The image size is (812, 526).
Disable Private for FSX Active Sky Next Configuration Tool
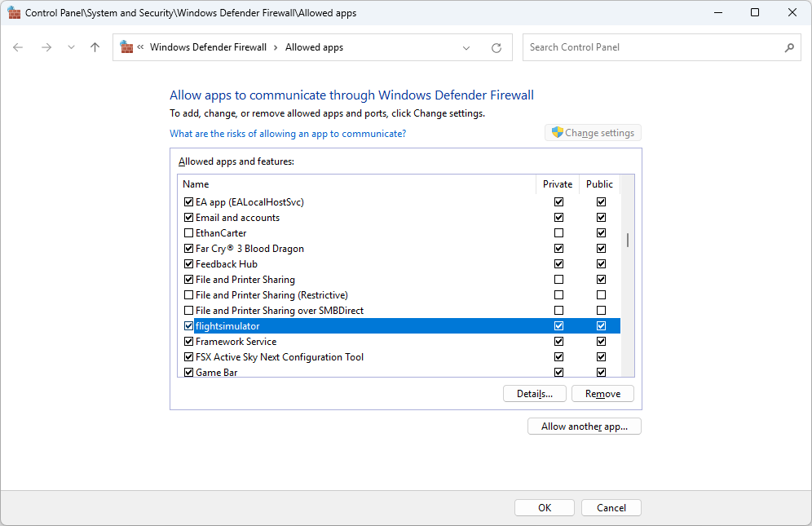tap(558, 357)
